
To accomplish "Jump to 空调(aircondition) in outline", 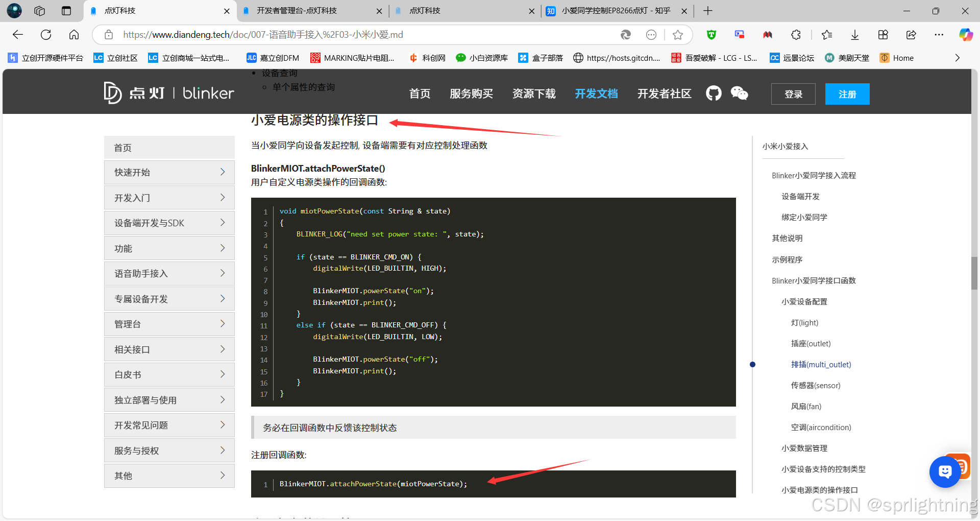I will (821, 427).
